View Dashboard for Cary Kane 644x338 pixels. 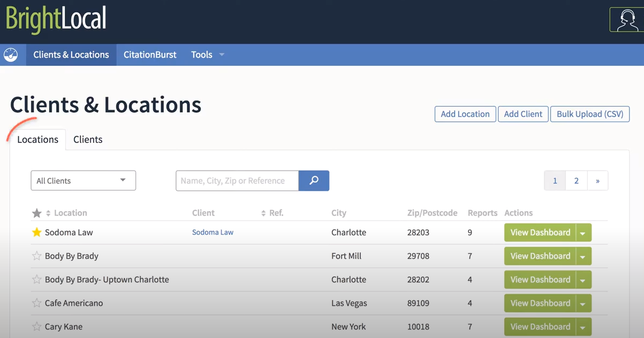(540, 327)
